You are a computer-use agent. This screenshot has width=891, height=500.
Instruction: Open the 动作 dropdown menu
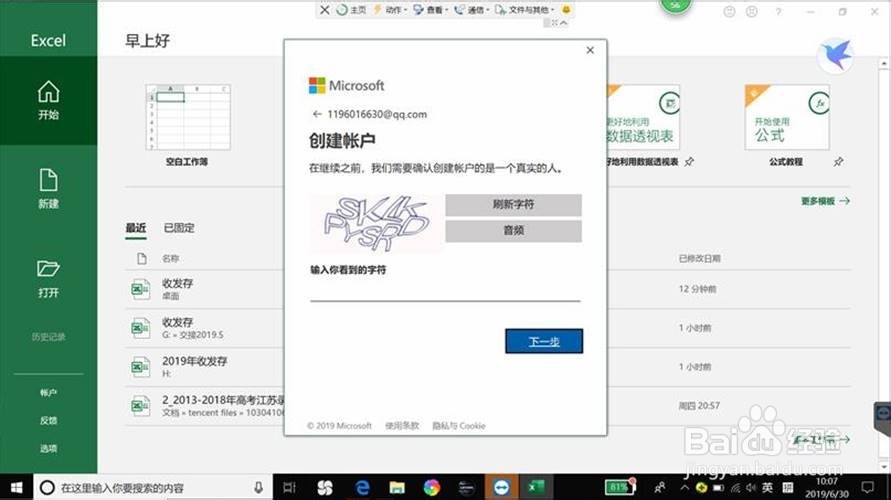[x=390, y=10]
